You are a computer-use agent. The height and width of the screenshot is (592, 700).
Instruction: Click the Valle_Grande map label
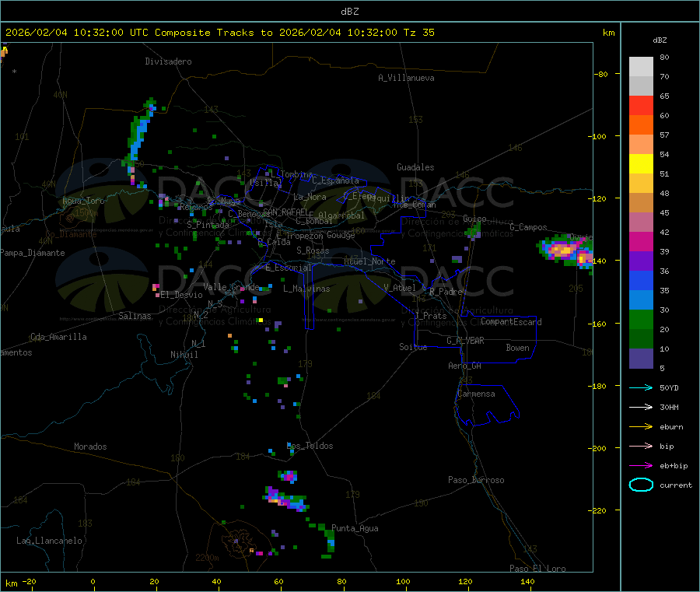point(231,287)
